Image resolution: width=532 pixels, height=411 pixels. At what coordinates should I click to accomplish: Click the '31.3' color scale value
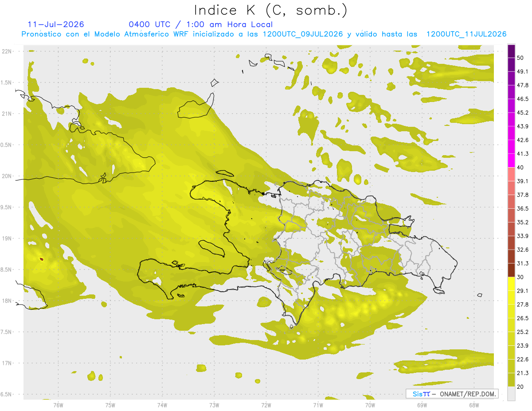click(x=523, y=263)
